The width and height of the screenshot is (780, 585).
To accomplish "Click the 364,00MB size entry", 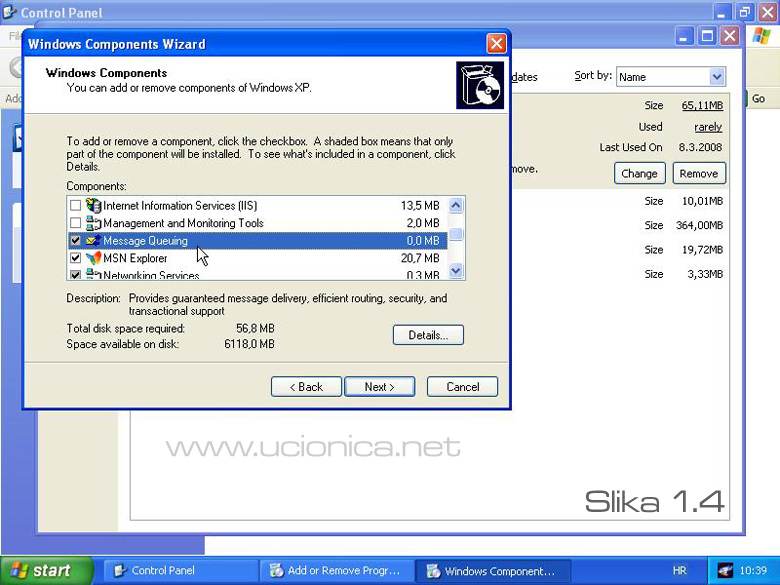I will pyautogui.click(x=699, y=225).
